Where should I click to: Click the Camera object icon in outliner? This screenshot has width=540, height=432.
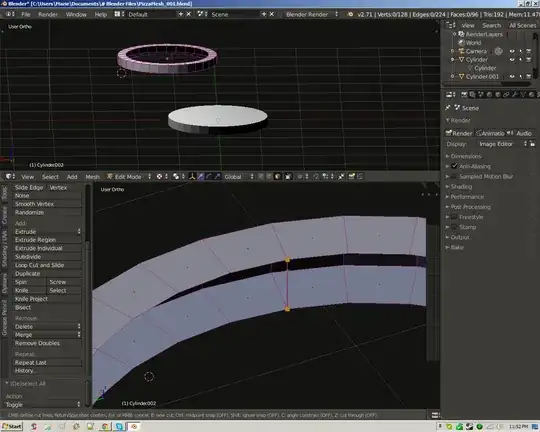pos(461,51)
